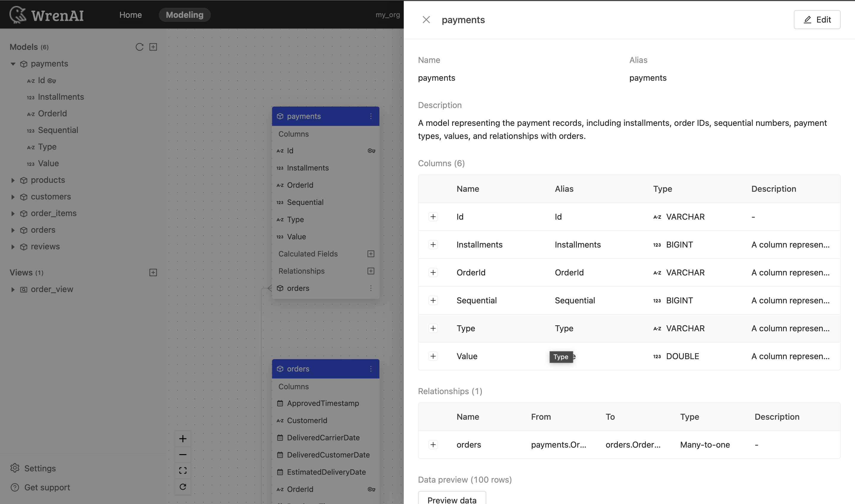Expand the Sequential column row details
Image resolution: width=855 pixels, height=504 pixels.
coord(433,300)
